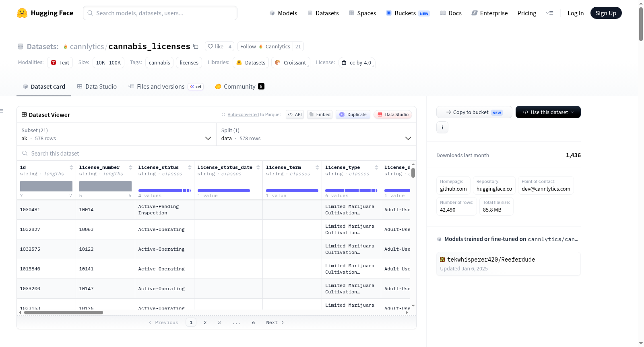Image resolution: width=644 pixels, height=347 pixels.
Task: Click the Copy to bucket button
Action: pyautogui.click(x=474, y=112)
